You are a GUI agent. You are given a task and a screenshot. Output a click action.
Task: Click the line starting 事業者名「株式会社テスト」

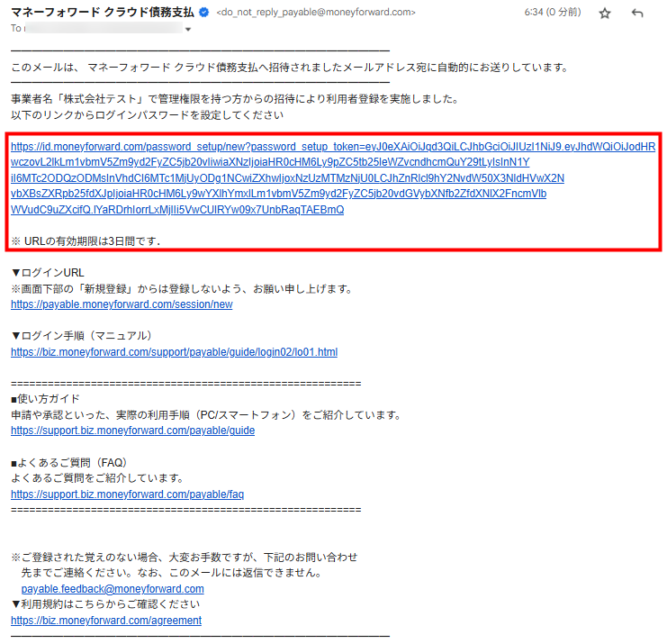[x=236, y=99]
